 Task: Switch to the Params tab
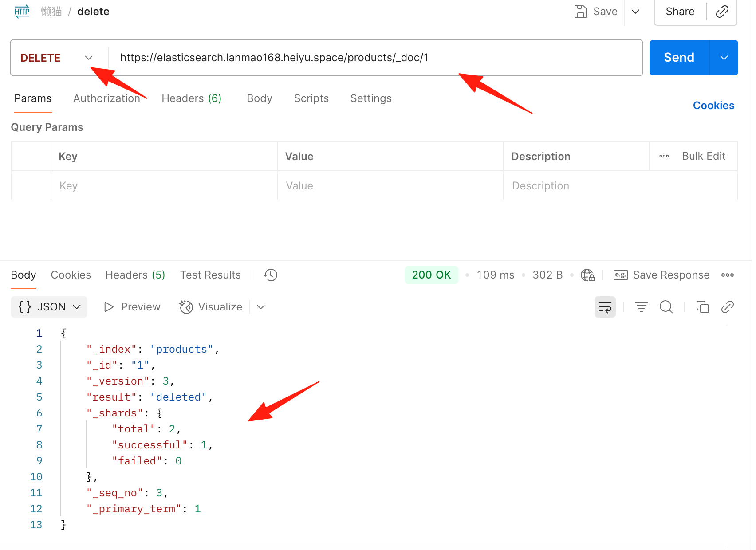click(33, 98)
